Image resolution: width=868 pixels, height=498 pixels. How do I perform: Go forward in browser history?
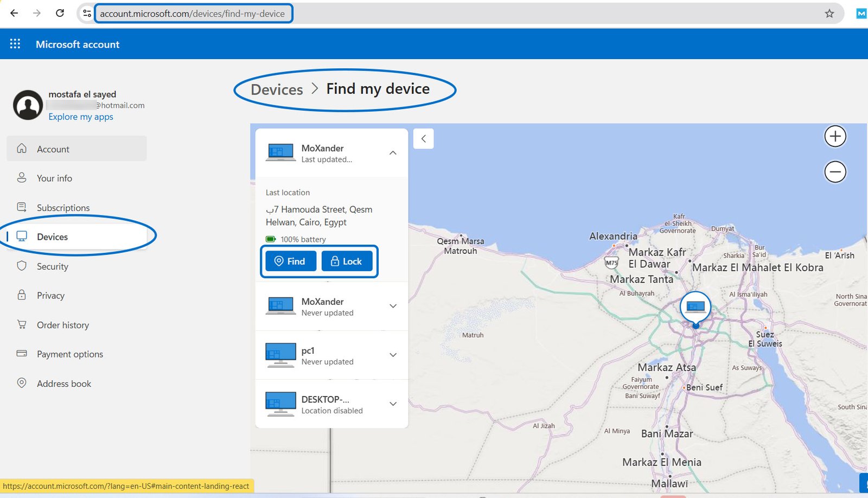point(37,13)
